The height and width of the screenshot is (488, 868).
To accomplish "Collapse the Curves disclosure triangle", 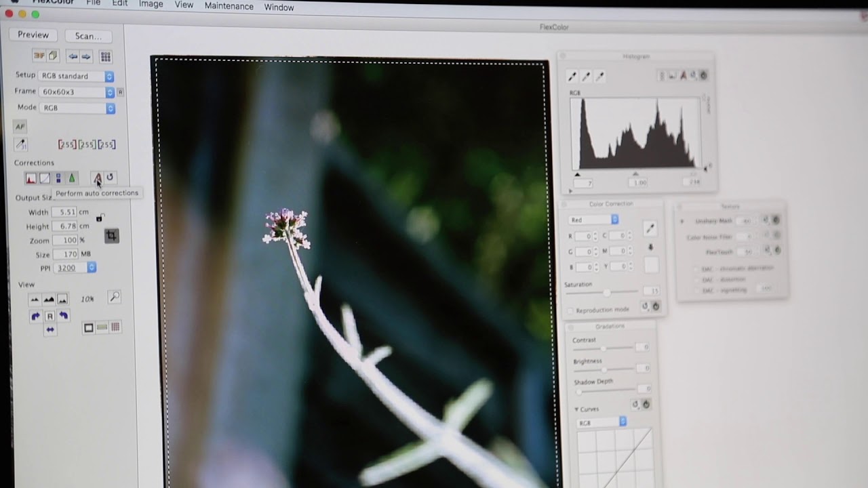I will coord(576,409).
